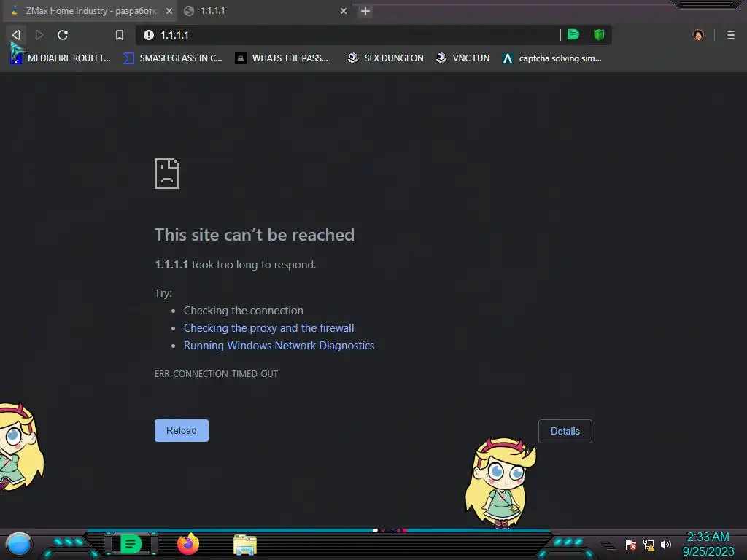Close the 1.1.1.1 tab
Screen dimensions: 747x560
pyautogui.click(x=344, y=11)
